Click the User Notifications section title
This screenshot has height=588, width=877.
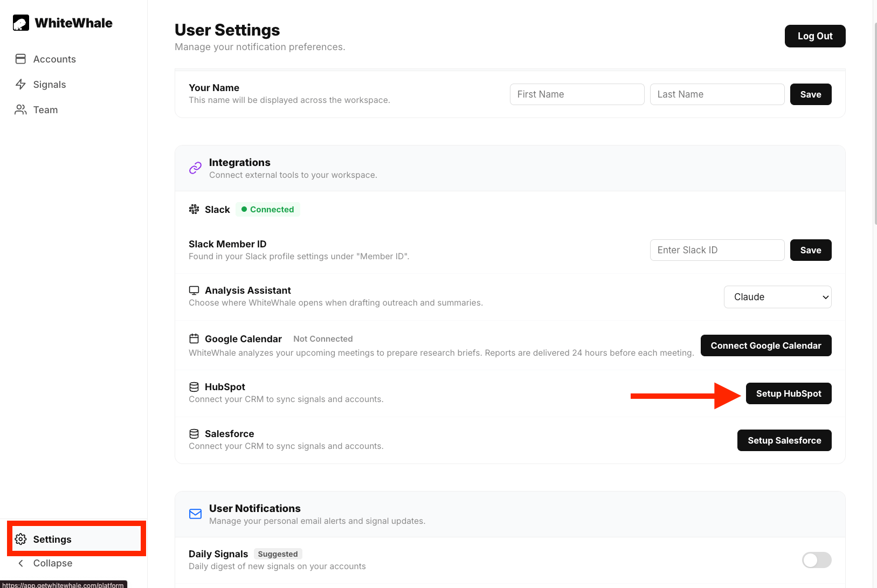[255, 508]
